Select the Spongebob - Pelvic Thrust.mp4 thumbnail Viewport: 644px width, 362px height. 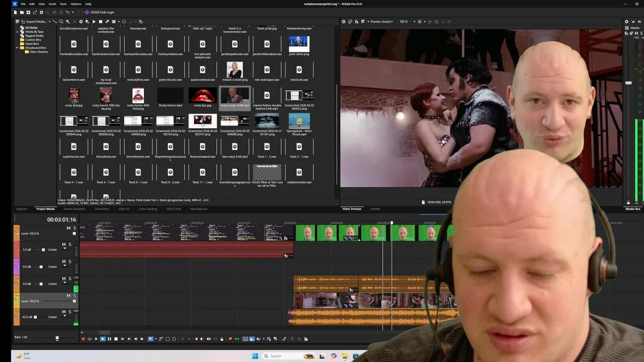point(299,121)
